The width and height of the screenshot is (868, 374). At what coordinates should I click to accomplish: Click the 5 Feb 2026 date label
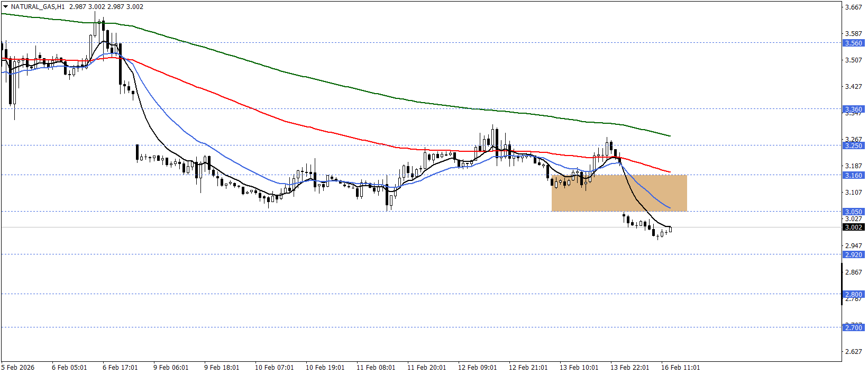point(18,368)
